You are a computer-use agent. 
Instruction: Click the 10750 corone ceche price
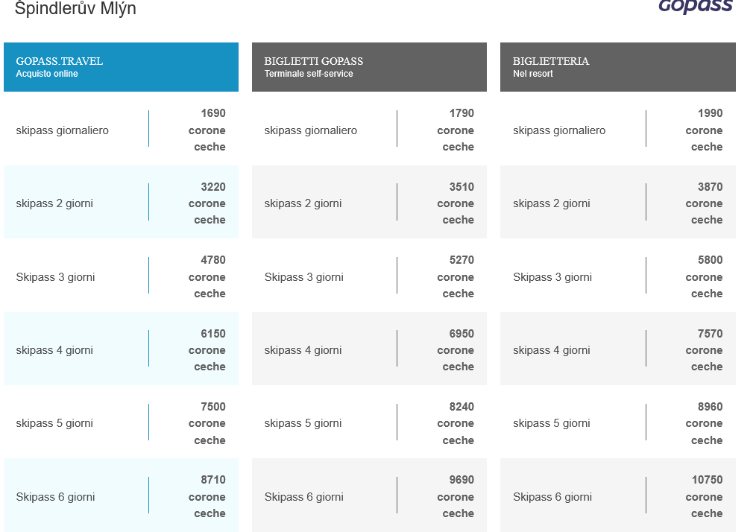coord(704,497)
